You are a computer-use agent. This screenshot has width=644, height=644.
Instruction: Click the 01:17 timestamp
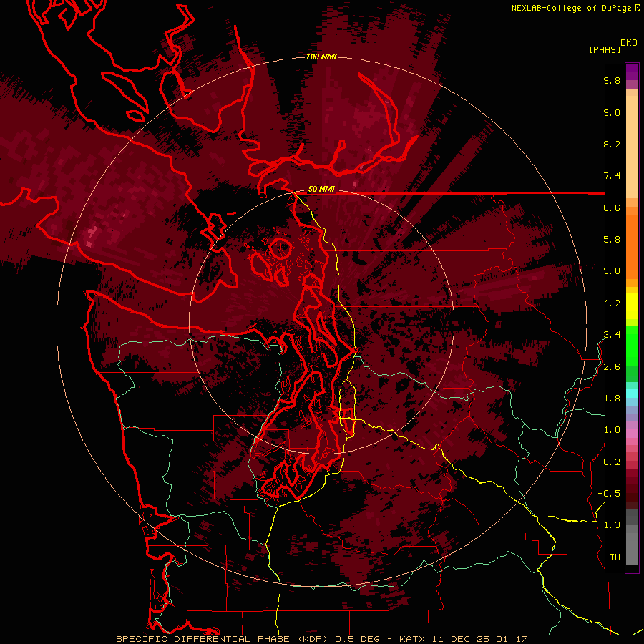click(x=512, y=639)
